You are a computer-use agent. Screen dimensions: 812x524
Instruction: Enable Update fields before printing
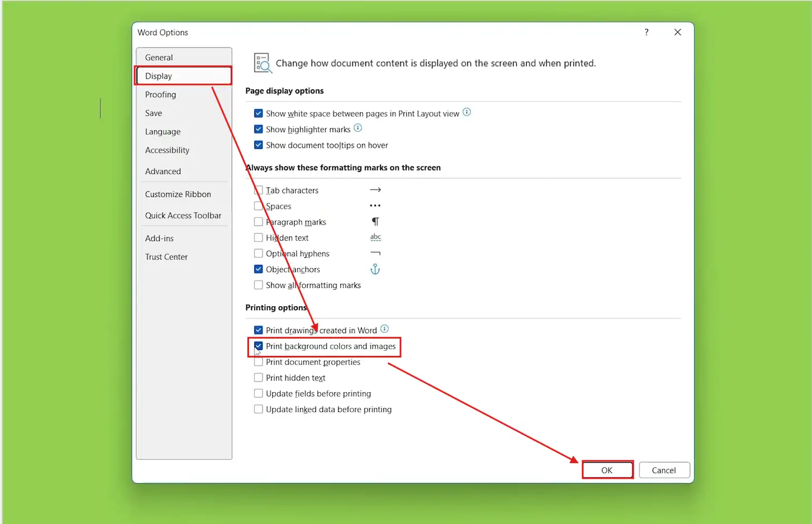[x=259, y=393]
